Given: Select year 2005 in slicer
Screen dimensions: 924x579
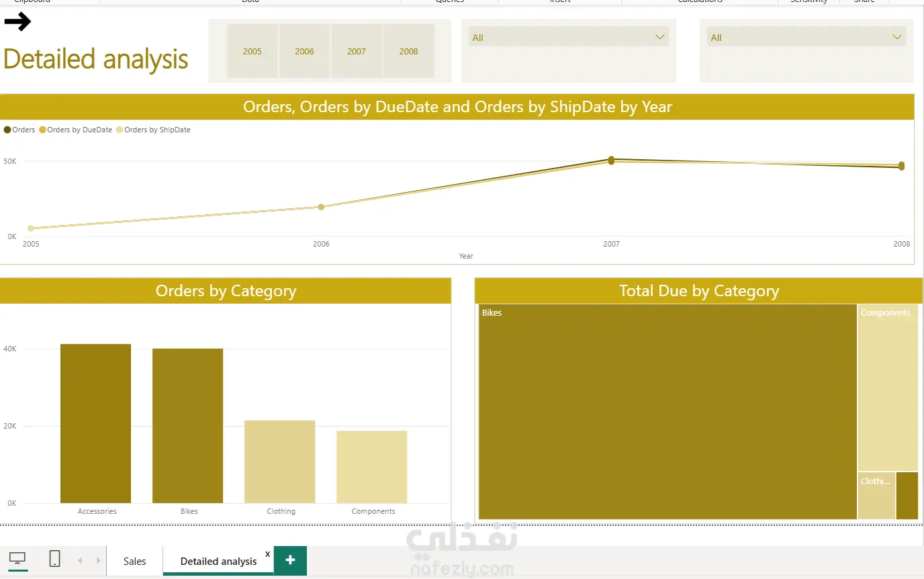Looking at the screenshot, I should pos(252,51).
